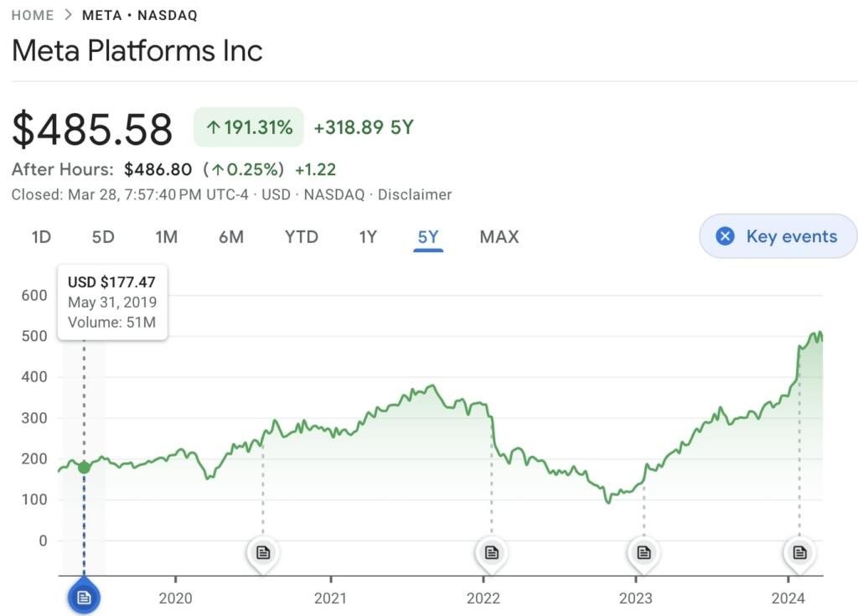
Task: Go to HOME breadcrumb link
Action: 33,15
